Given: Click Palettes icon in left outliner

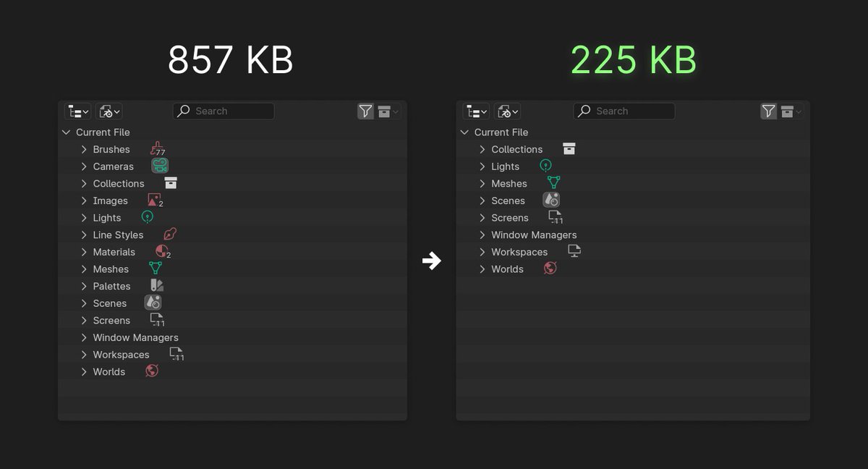Looking at the screenshot, I should pyautogui.click(x=157, y=286).
